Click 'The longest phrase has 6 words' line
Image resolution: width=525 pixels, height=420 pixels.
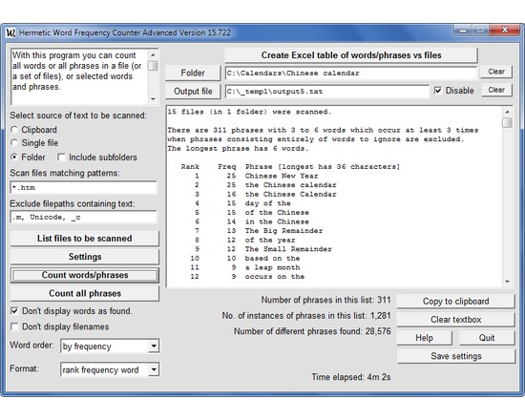pos(238,148)
